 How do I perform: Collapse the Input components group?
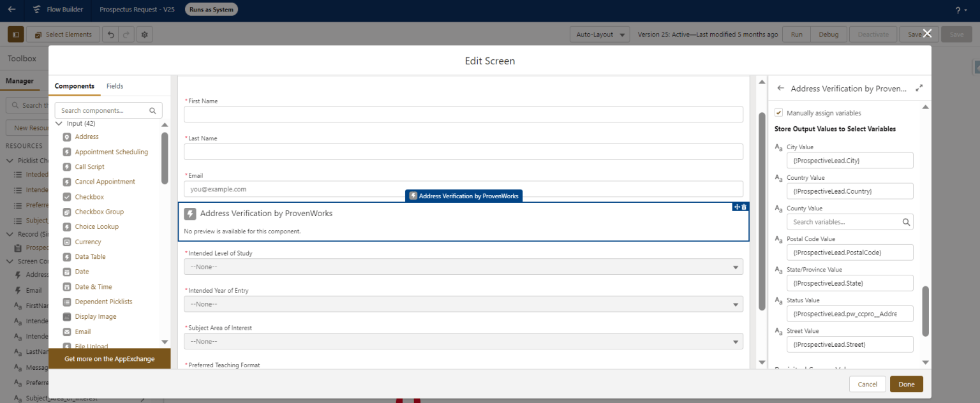[59, 123]
